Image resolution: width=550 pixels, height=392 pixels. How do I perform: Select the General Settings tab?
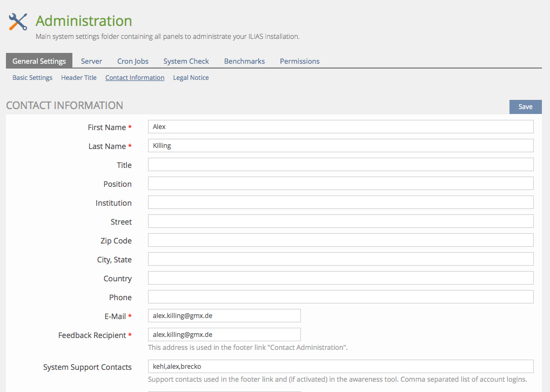tap(39, 61)
